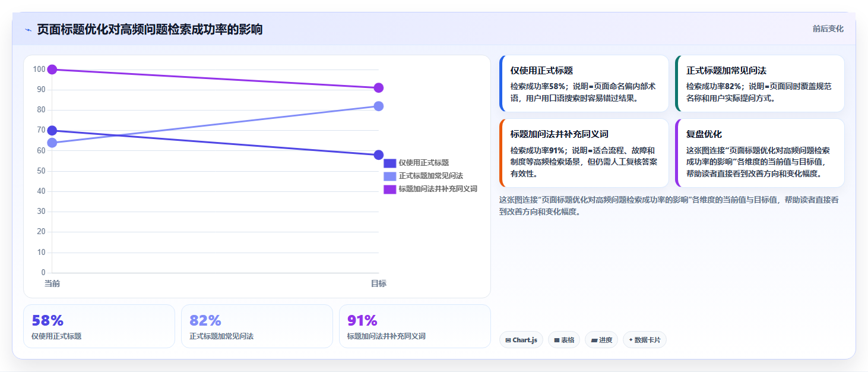The width and height of the screenshot is (868, 372).
Task: Open the 仅使用正式标题 info card
Action: pos(584,84)
